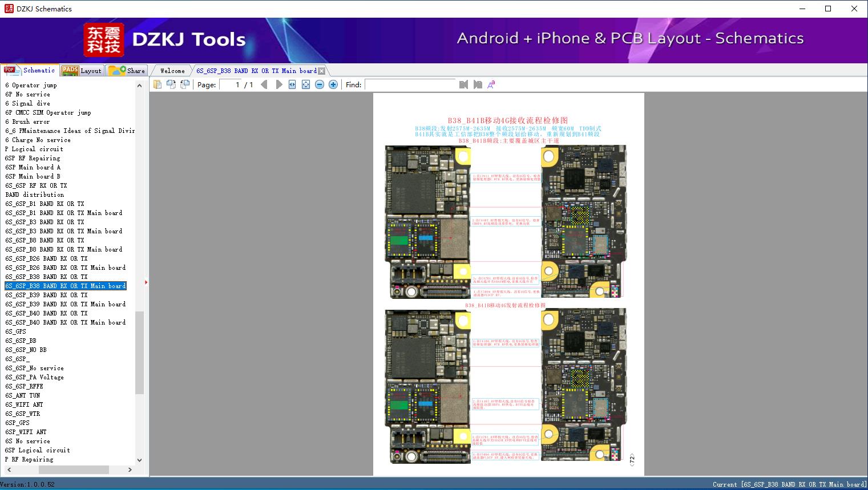The width and height of the screenshot is (868, 490).
Task: Open '6SP RF Repairing' schematic
Action: pyautogui.click(x=33, y=158)
